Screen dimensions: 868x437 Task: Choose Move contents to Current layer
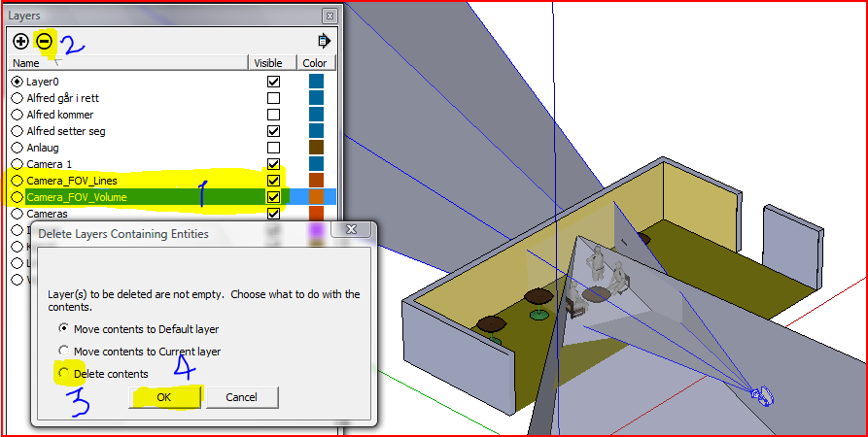click(65, 351)
